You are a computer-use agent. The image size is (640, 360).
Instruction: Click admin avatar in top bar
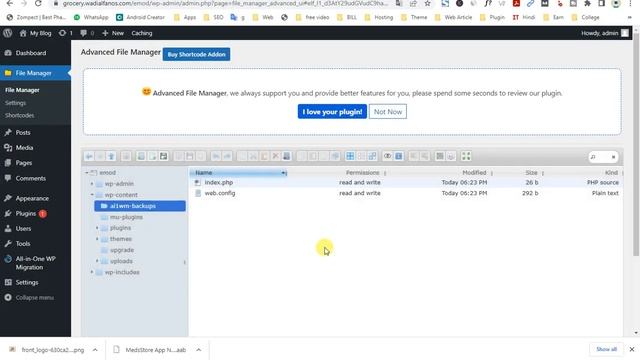tap(625, 33)
